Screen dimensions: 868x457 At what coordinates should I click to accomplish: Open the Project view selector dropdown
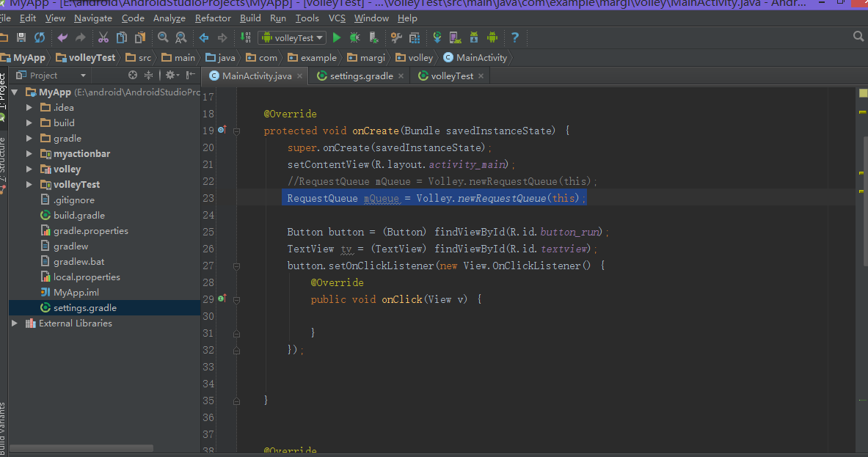pos(51,76)
